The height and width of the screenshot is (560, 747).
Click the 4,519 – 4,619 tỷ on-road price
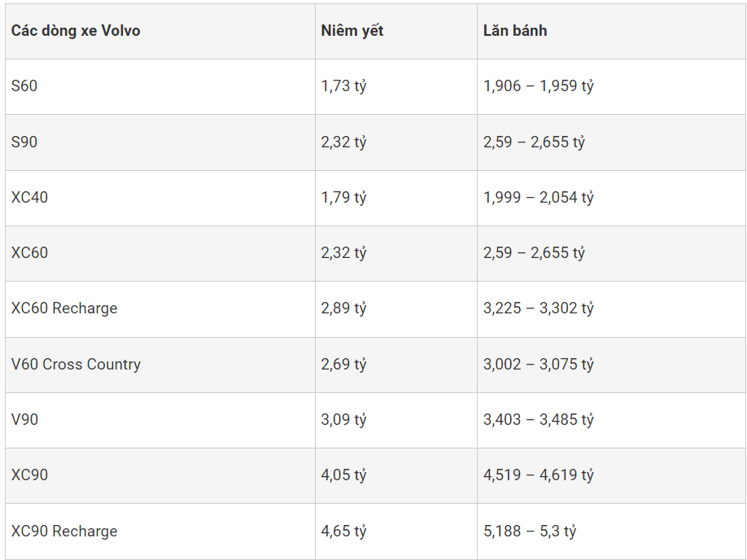tap(539, 475)
